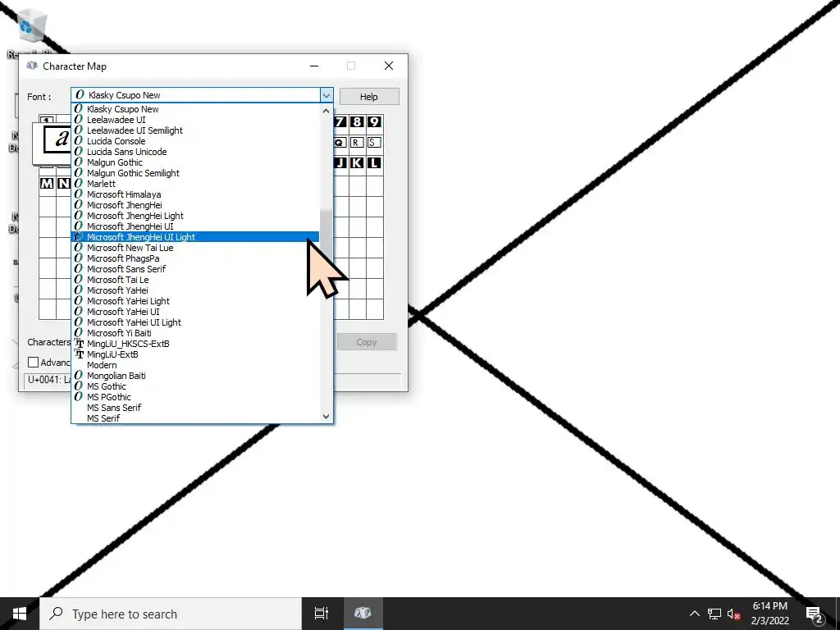The image size is (840, 630).
Task: Select Microsoft YaHei font
Action: pos(195,290)
